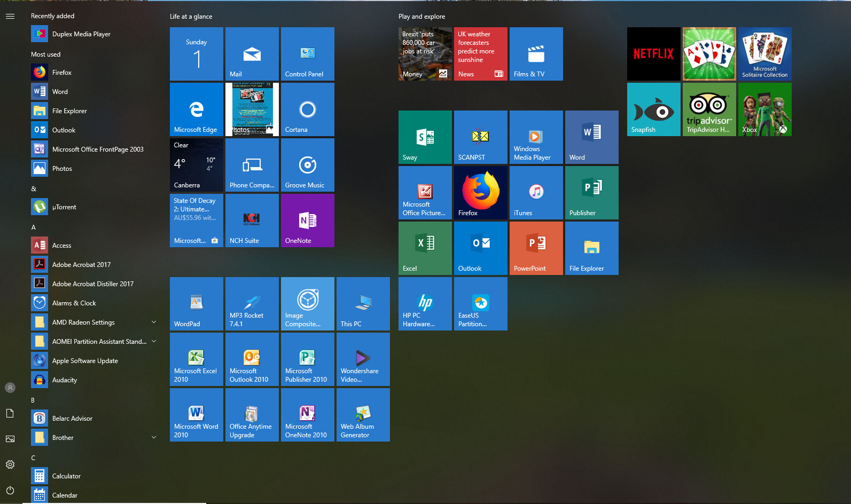Open Microsoft Solitaire Collection tile
Viewport: 851px width, 504px height.
(x=764, y=54)
